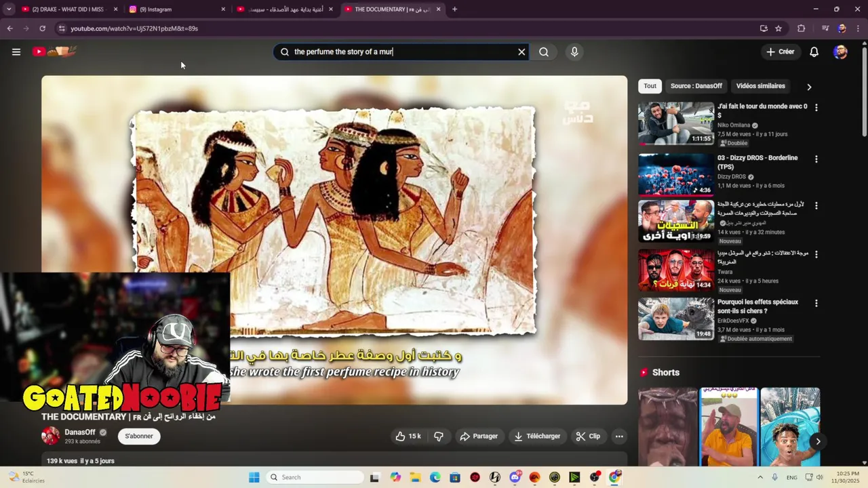Open Discord from taskbar
The width and height of the screenshot is (868, 488).
[x=515, y=477]
